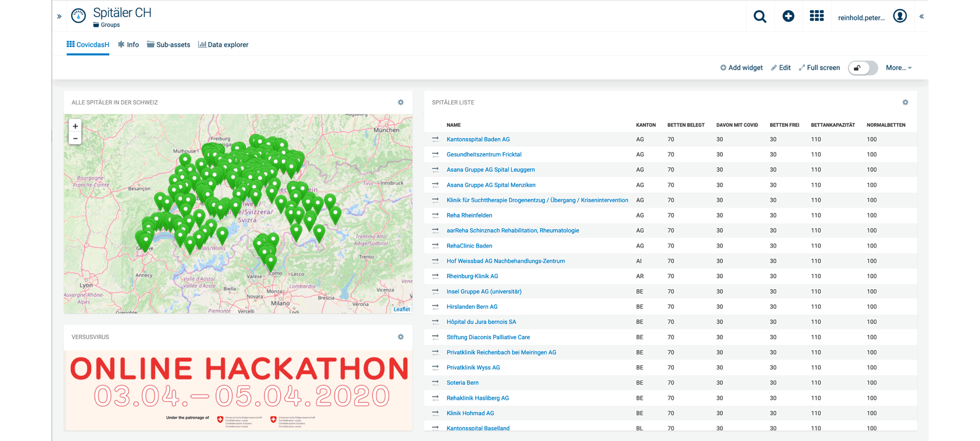
Task: Click arrows icon beside Gesundheitszentrum Fricktal
Action: tap(436, 155)
